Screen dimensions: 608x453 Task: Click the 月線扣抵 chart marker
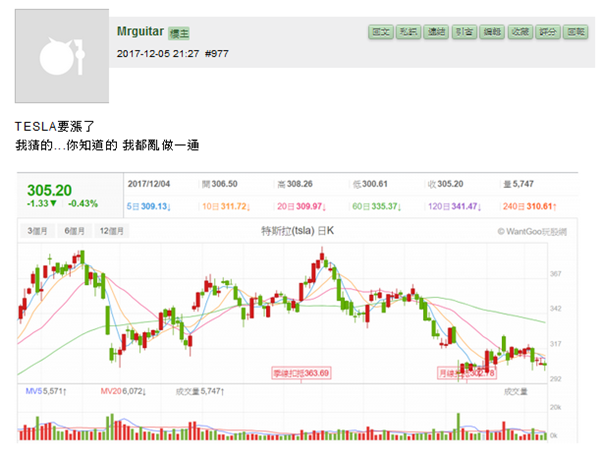click(x=467, y=373)
